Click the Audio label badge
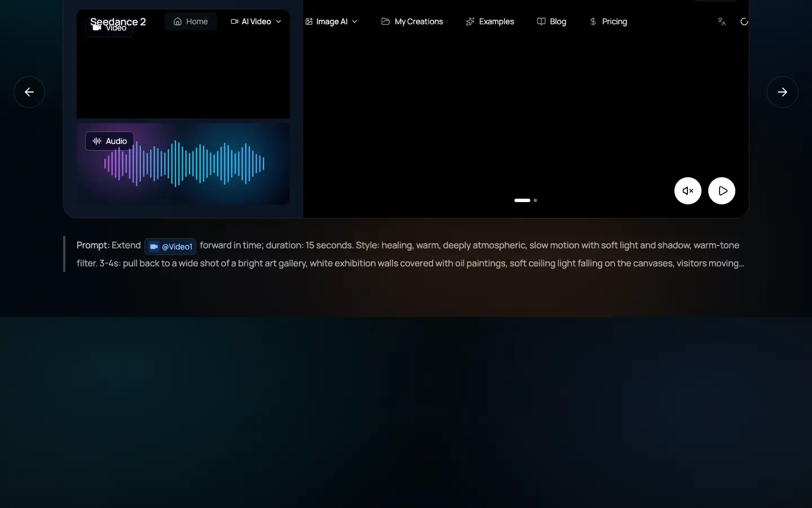Screen dimensions: 812x508 tap(109, 141)
